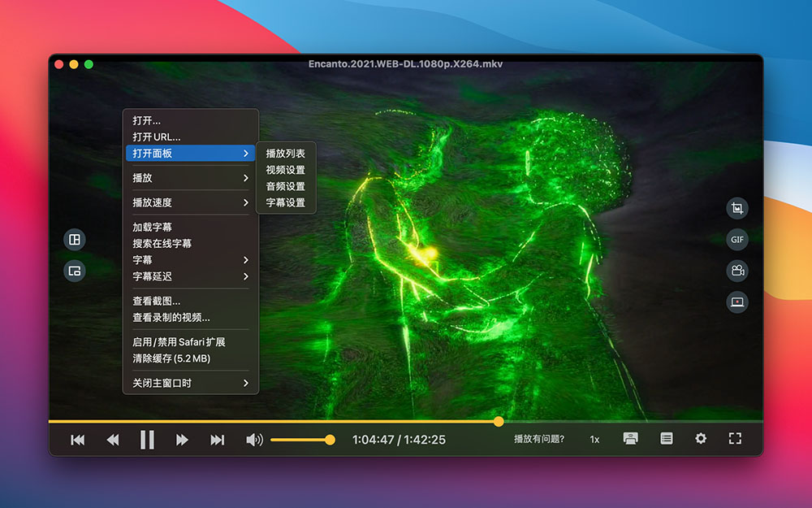Click the playback progress bar handle
812x508 pixels.
499,421
